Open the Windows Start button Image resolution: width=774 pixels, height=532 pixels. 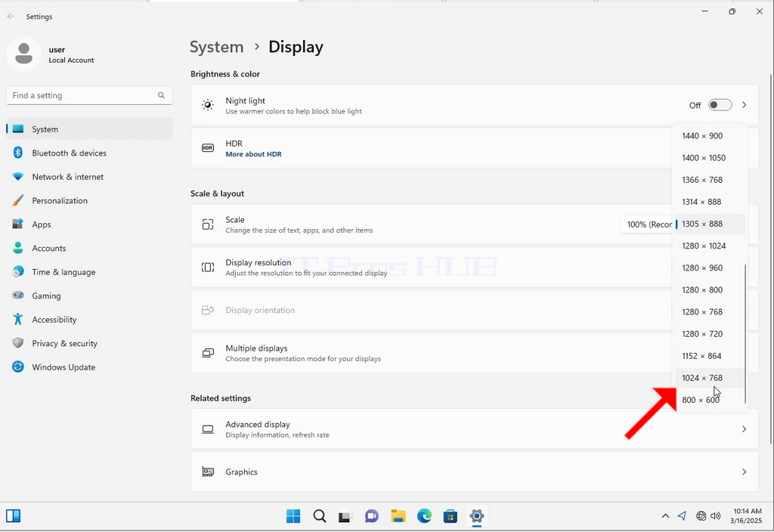[293, 516]
